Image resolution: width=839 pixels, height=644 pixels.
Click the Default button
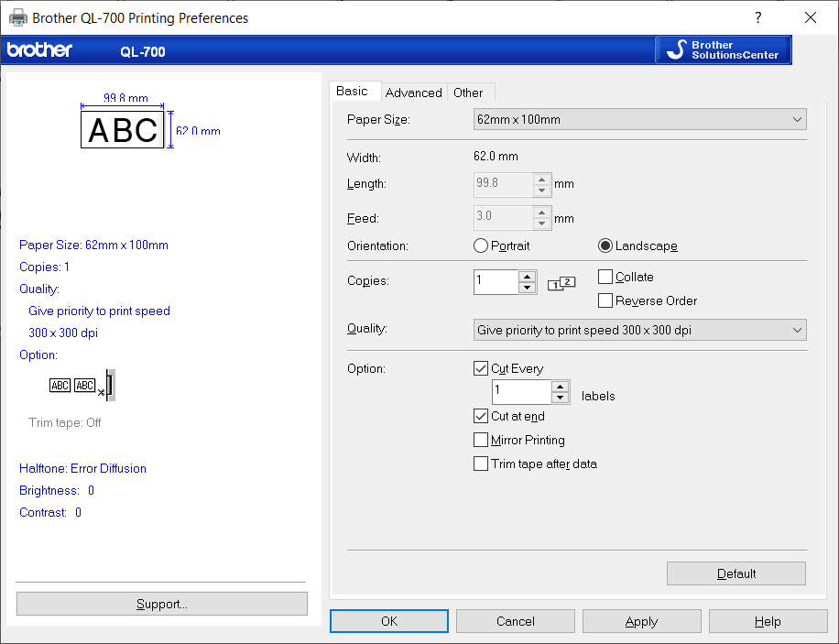[735, 573]
